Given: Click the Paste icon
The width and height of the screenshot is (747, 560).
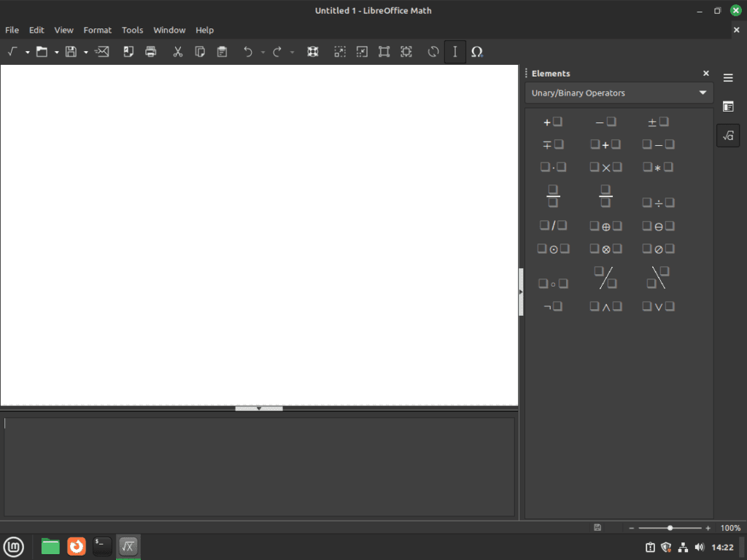Looking at the screenshot, I should 222,52.
